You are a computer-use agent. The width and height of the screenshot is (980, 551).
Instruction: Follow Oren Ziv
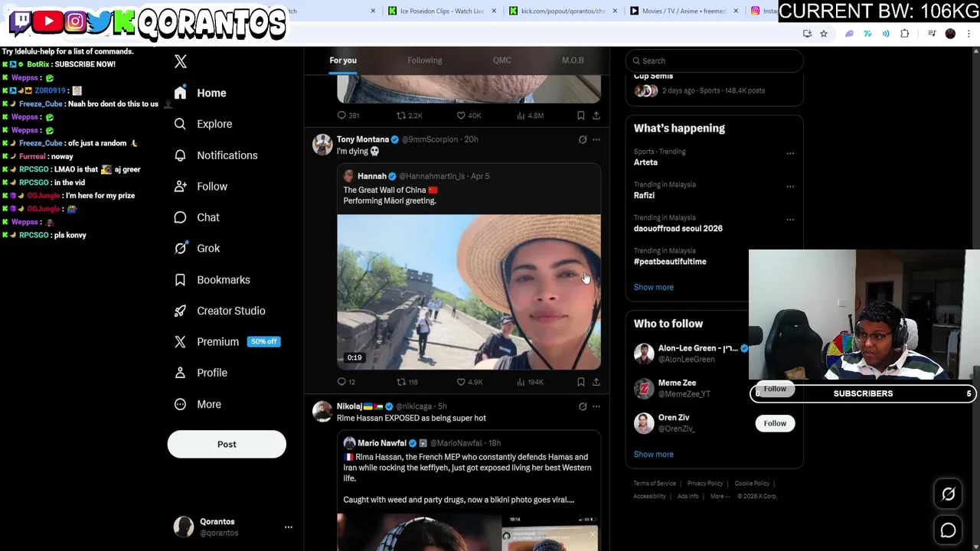[x=775, y=423]
